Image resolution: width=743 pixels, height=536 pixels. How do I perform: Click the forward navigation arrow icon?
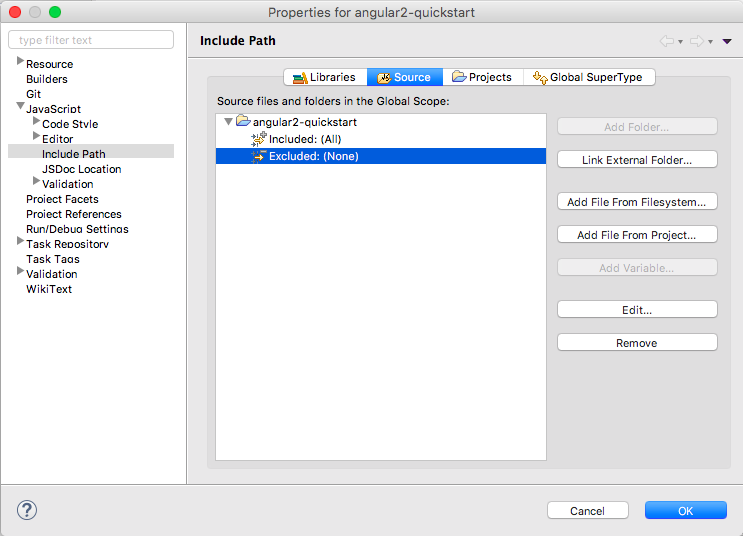coord(697,41)
